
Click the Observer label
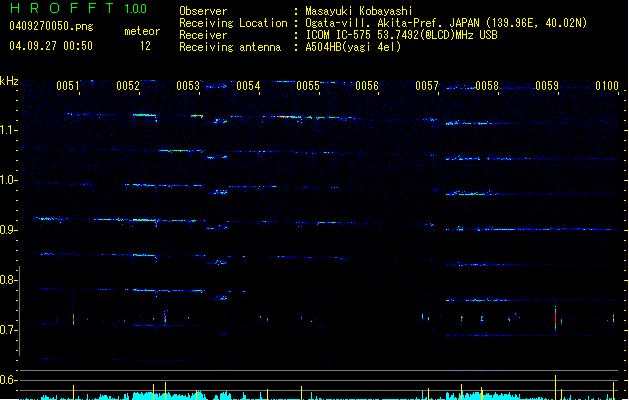tap(203, 11)
